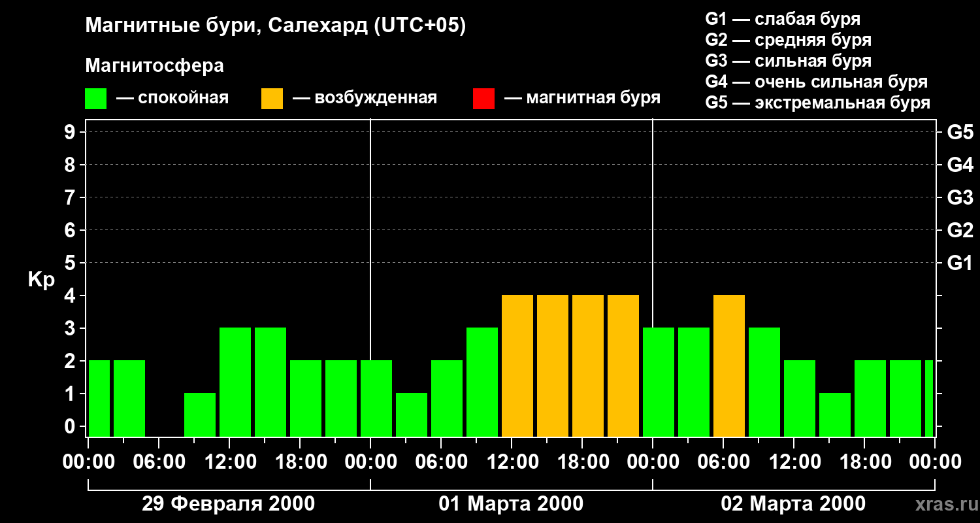
Task: Click the '— магнитная буря' legend label
Action: click(x=582, y=98)
